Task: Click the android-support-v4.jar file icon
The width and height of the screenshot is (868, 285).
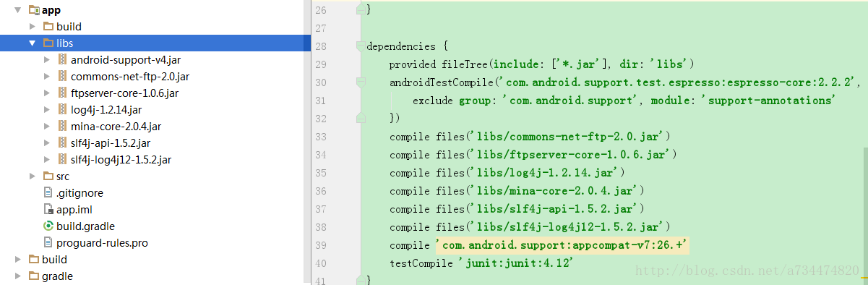Action: 63,60
